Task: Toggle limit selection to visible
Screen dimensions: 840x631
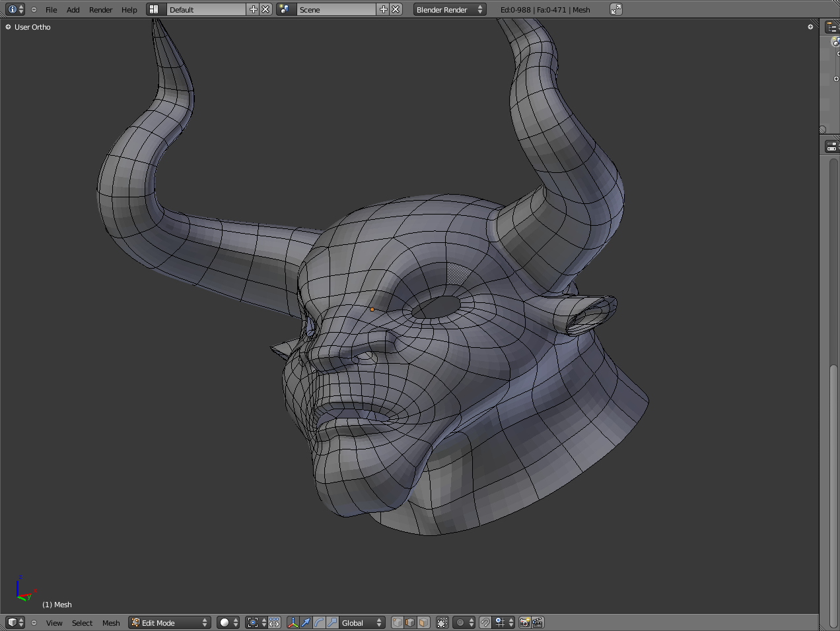Action: pos(442,622)
